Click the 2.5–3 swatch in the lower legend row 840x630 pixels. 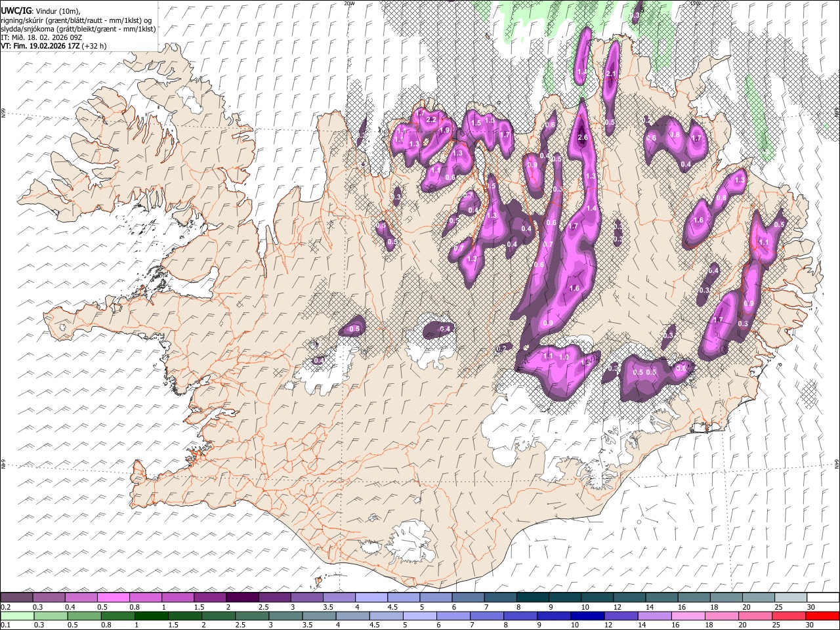click(x=253, y=616)
